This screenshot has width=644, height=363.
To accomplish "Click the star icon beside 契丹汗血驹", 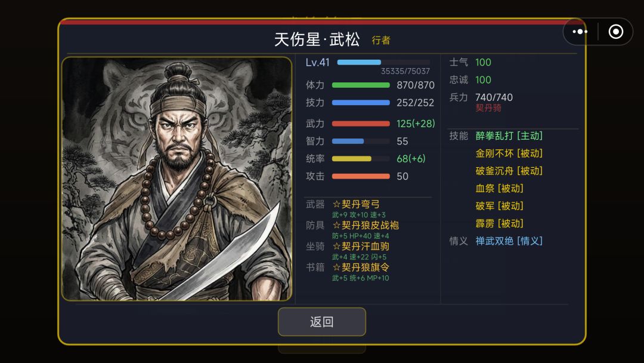I will point(336,246).
